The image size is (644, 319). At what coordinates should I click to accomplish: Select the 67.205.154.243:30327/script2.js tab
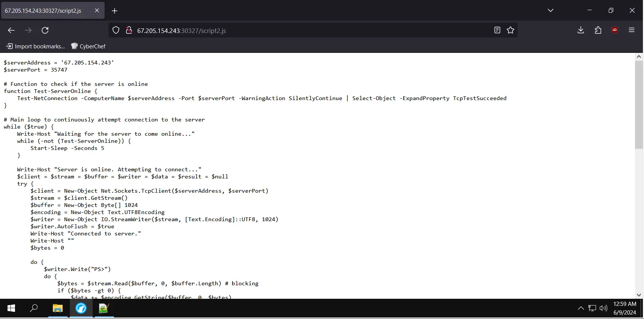(x=53, y=10)
